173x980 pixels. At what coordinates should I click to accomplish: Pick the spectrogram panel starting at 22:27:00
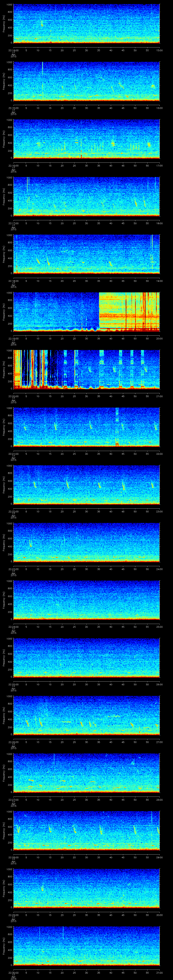pos(86,773)
